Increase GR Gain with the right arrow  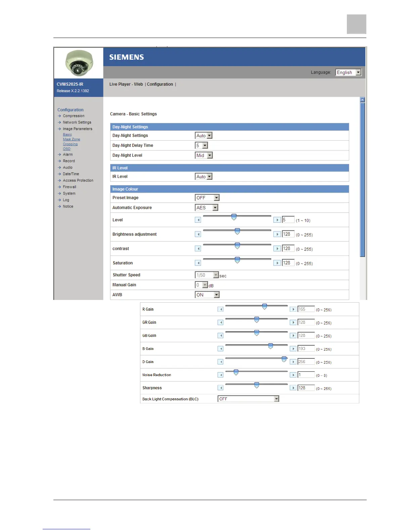pyautogui.click(x=293, y=322)
